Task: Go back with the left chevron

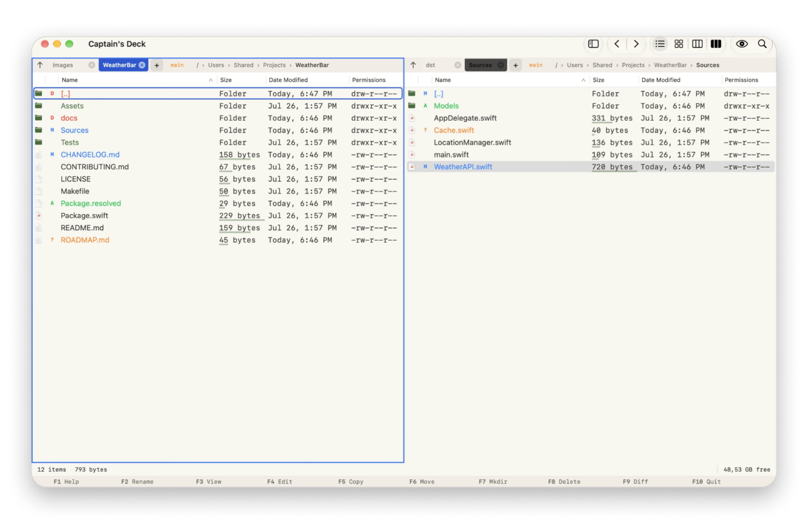Action: click(617, 44)
